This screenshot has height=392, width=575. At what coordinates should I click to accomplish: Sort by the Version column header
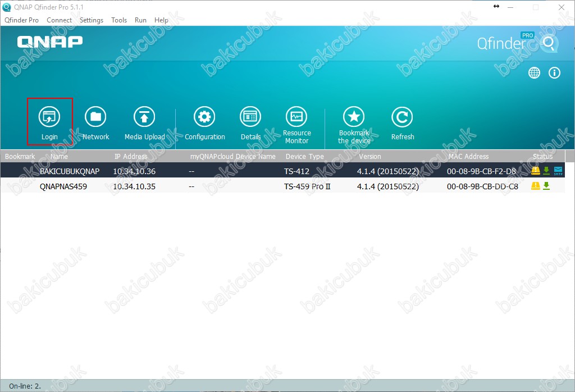coord(369,156)
